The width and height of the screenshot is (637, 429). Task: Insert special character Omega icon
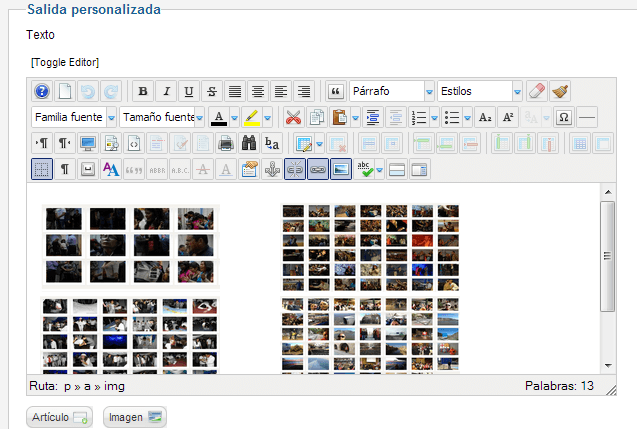click(x=564, y=117)
